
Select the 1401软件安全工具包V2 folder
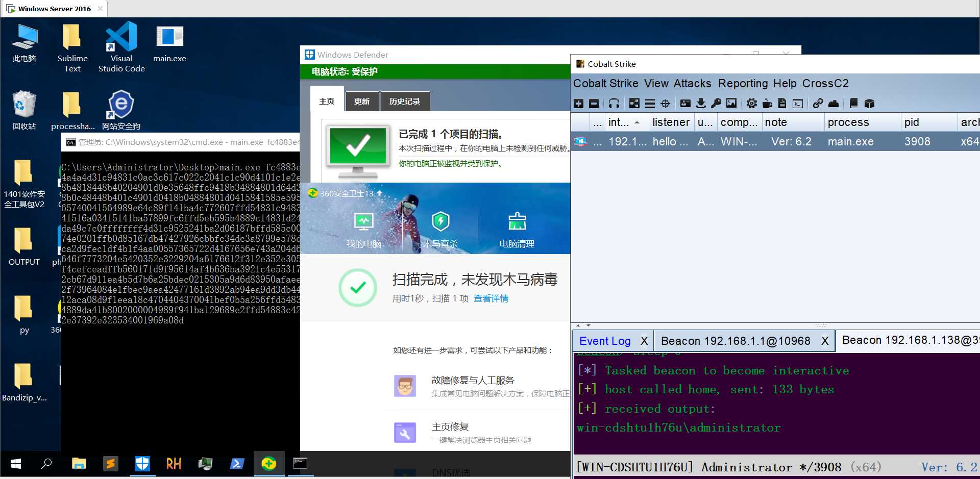(x=24, y=184)
